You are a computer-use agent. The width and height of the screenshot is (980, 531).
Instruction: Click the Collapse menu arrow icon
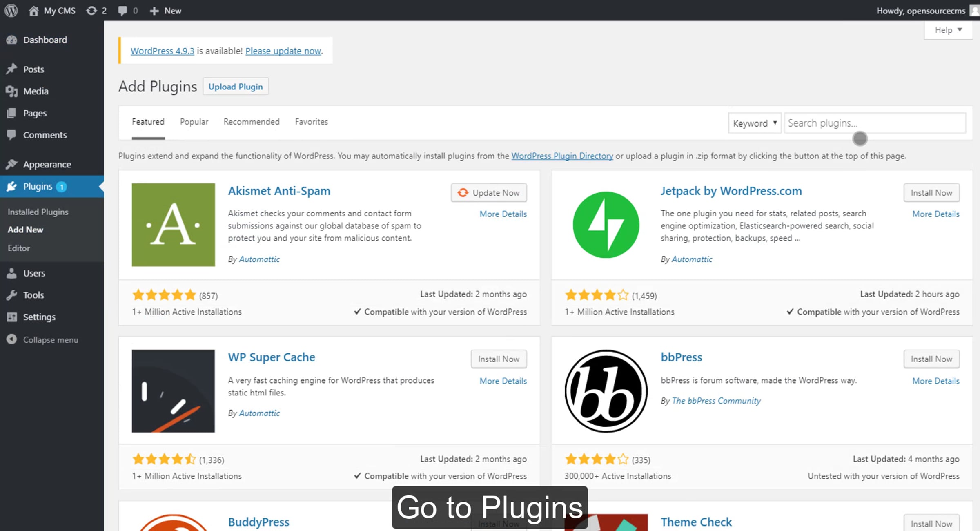coord(12,339)
